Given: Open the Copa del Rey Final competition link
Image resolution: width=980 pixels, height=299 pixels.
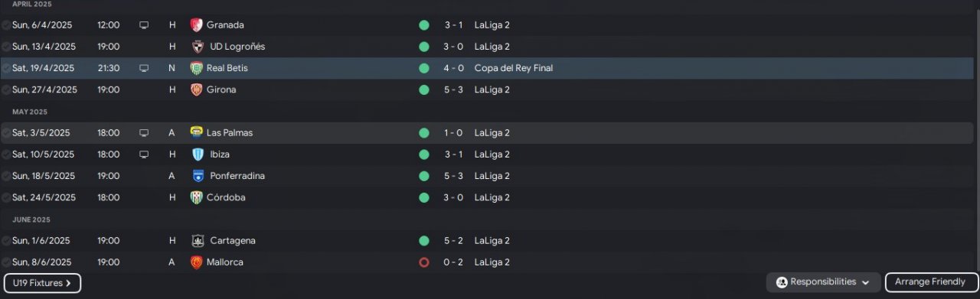Looking at the screenshot, I should click(514, 68).
